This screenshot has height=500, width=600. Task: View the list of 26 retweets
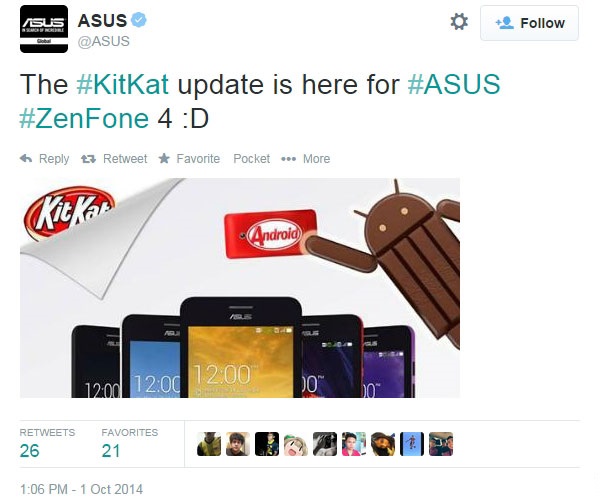(x=47, y=444)
